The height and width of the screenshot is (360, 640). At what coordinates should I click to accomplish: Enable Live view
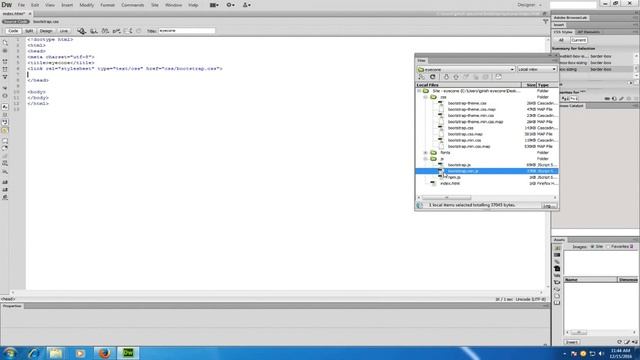64,31
